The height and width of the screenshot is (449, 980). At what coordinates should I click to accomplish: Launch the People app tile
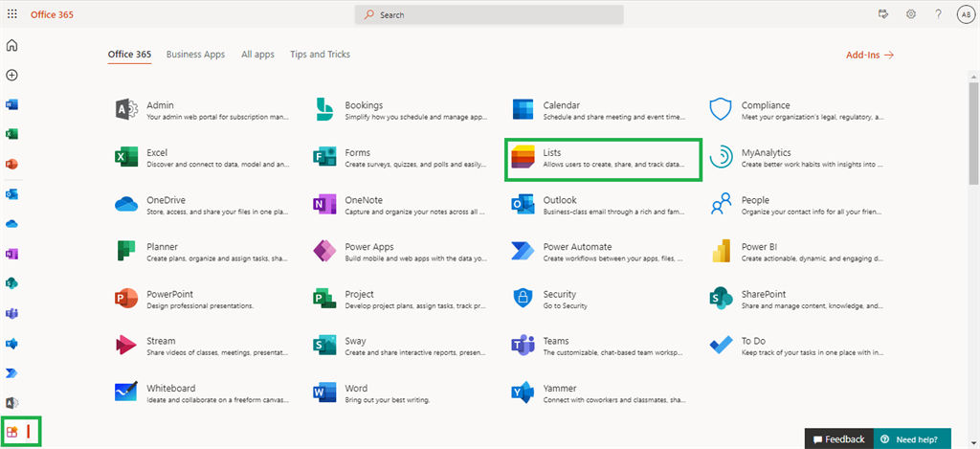coord(796,205)
